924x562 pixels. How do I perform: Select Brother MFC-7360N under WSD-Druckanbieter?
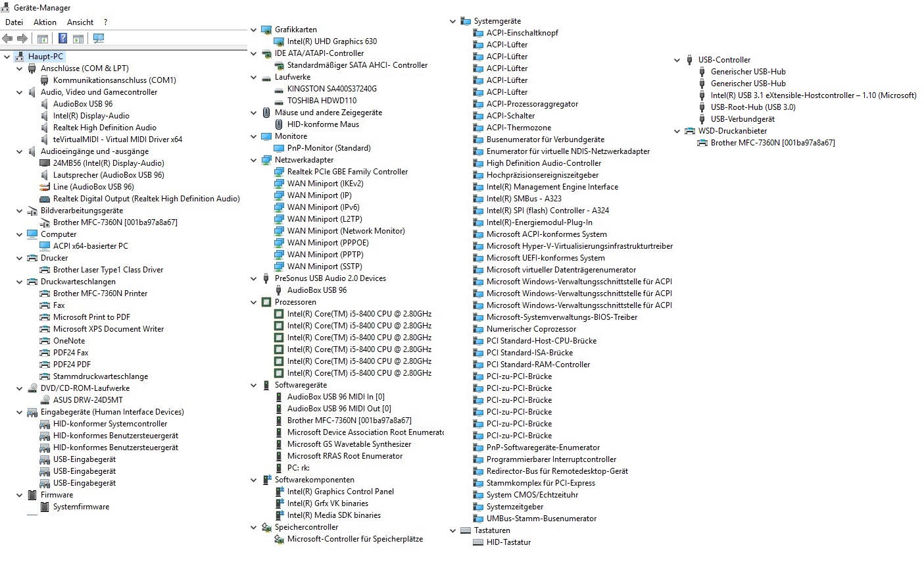pyautogui.click(x=773, y=143)
